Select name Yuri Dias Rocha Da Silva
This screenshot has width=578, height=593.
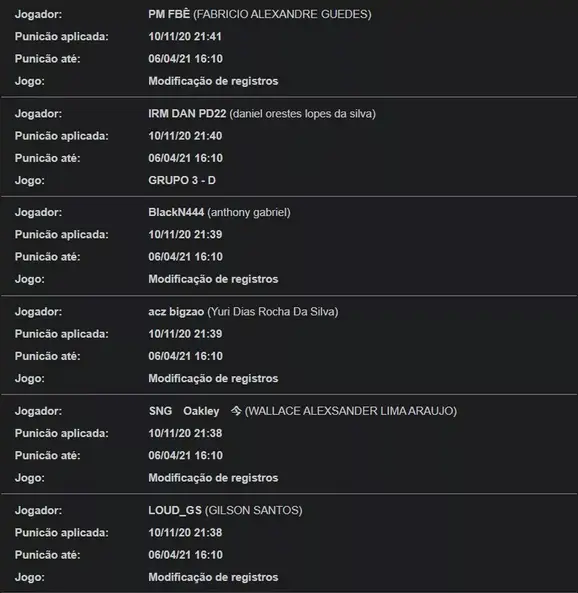(x=273, y=312)
